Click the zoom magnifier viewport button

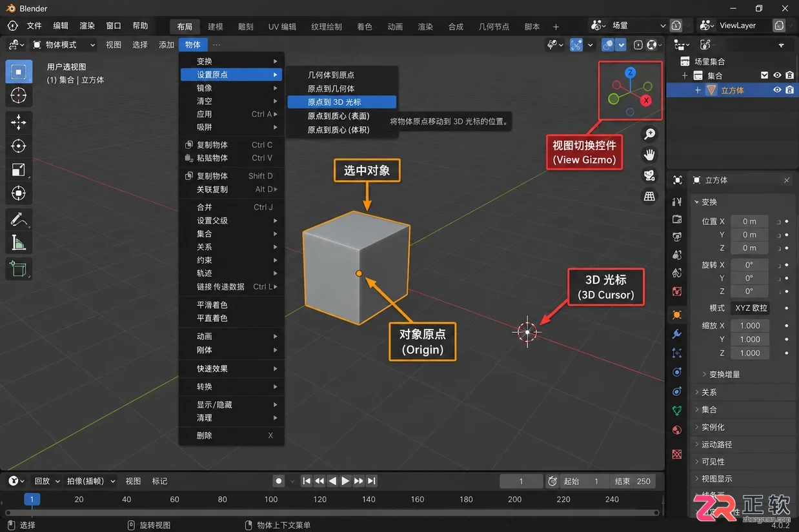coord(650,134)
